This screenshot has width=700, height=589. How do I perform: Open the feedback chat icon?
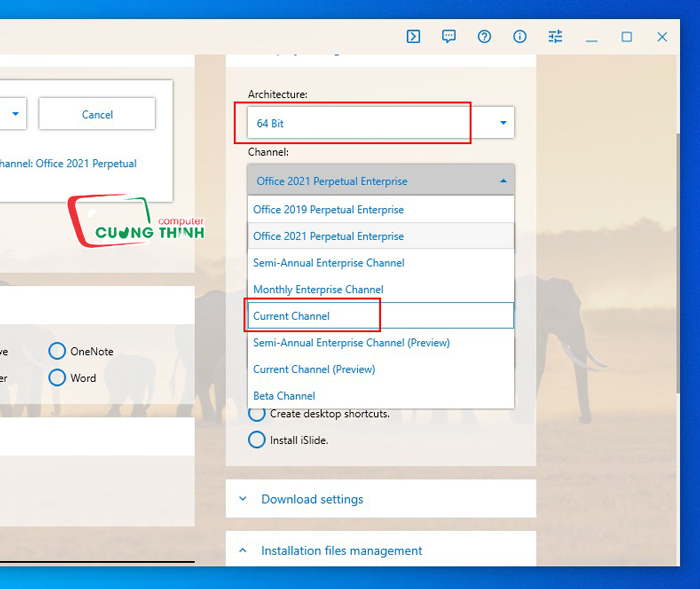pos(449,37)
